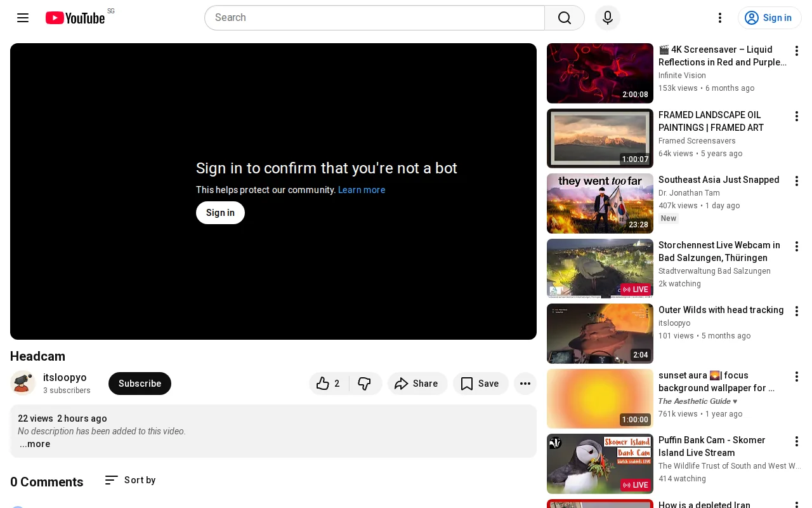Screen dimensions: 812x508
Task: Subscribe to itsloopyo channel
Action: coord(140,384)
